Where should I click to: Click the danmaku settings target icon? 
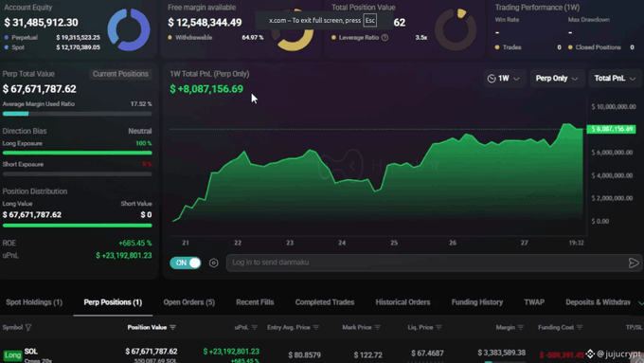click(x=214, y=263)
